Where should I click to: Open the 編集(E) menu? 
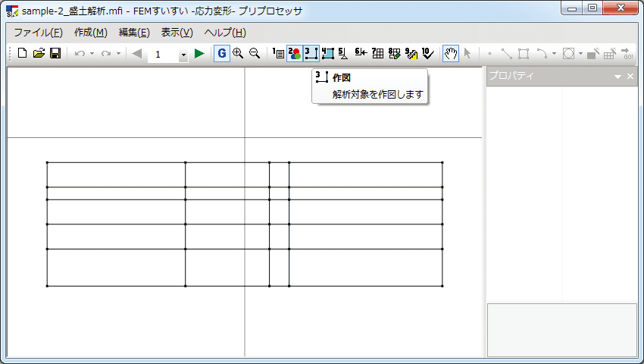click(x=134, y=33)
